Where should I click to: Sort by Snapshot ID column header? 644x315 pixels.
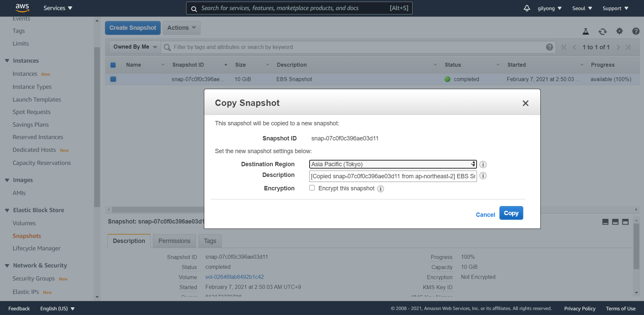(x=200, y=65)
